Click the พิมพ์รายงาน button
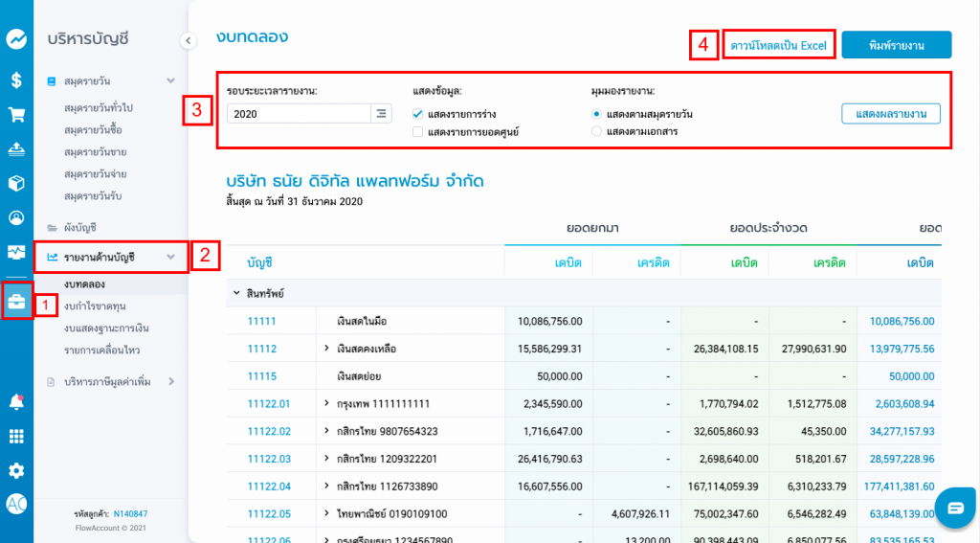The image size is (980, 543). tap(896, 45)
